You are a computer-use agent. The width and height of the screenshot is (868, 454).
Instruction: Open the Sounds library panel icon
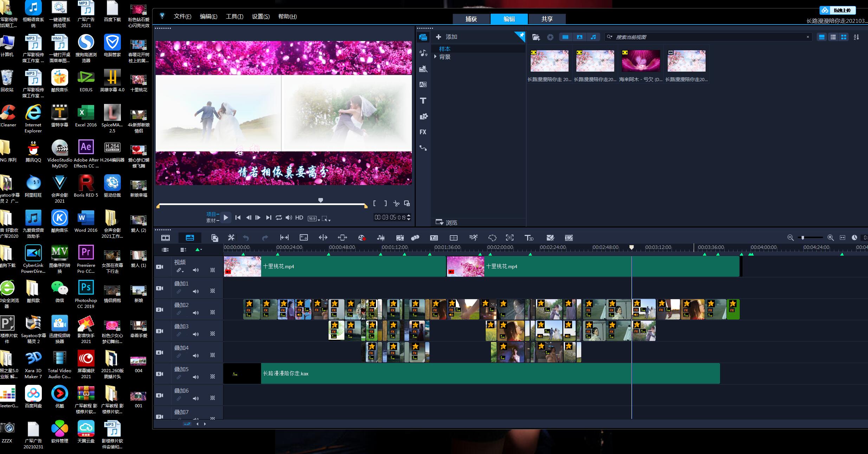[423, 53]
